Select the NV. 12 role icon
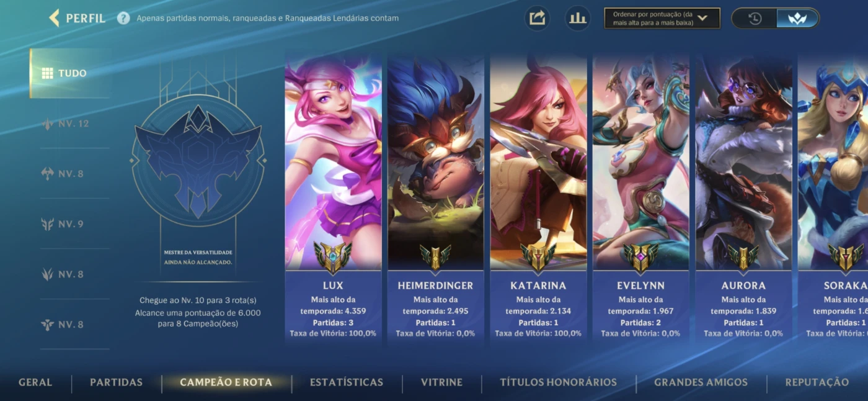This screenshot has height=401, width=868. tap(47, 124)
